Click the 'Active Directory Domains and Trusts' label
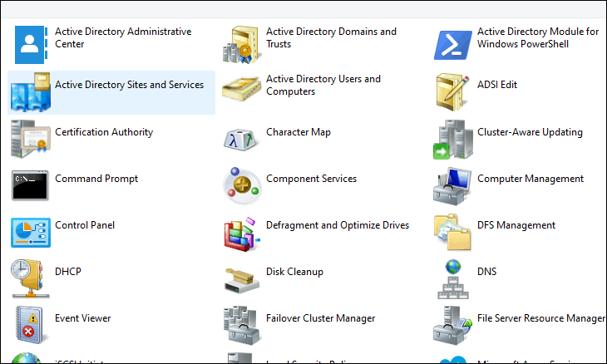This screenshot has height=364, width=607. pos(331,37)
